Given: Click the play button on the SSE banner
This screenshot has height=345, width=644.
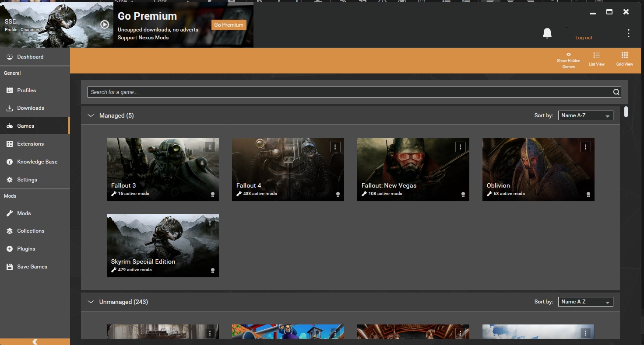Looking at the screenshot, I should (x=104, y=24).
